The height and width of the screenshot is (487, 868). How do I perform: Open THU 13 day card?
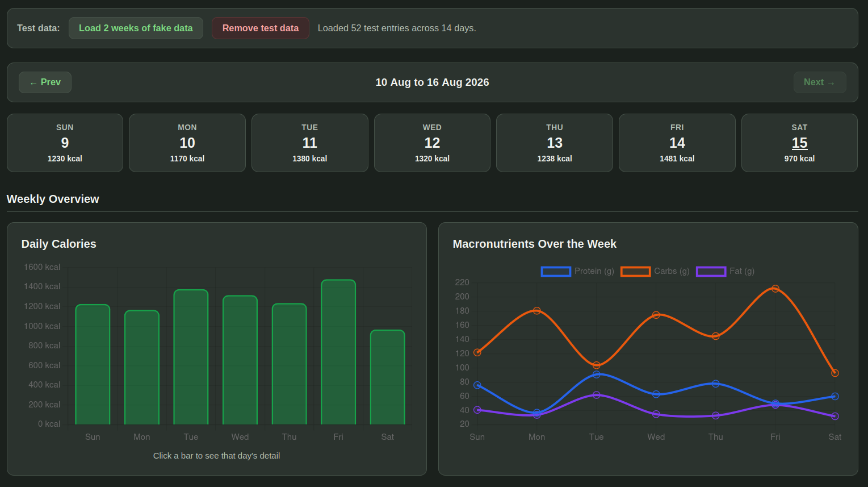click(x=555, y=143)
